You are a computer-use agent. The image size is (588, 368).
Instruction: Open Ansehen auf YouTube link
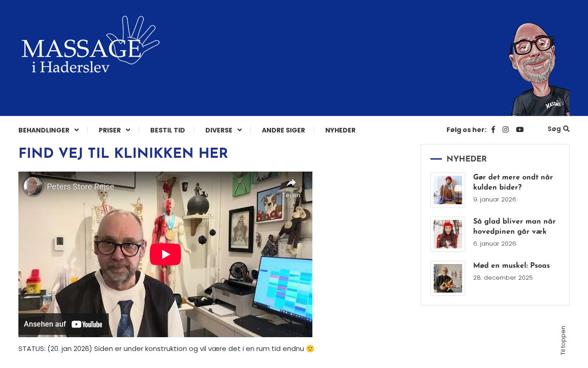pos(63,324)
